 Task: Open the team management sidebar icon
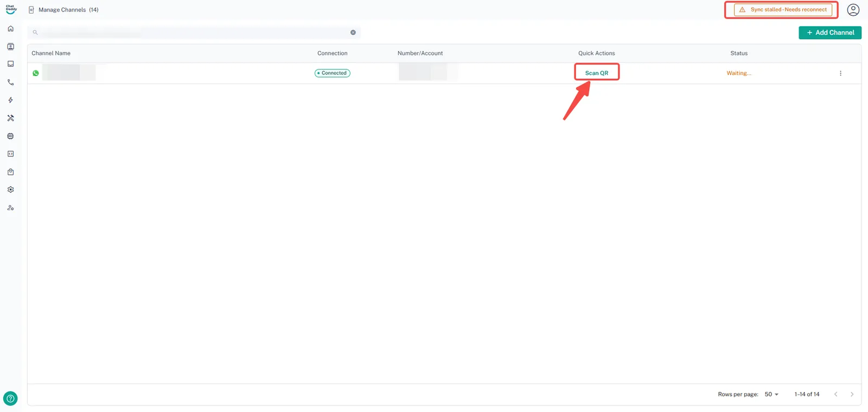pyautogui.click(x=10, y=208)
